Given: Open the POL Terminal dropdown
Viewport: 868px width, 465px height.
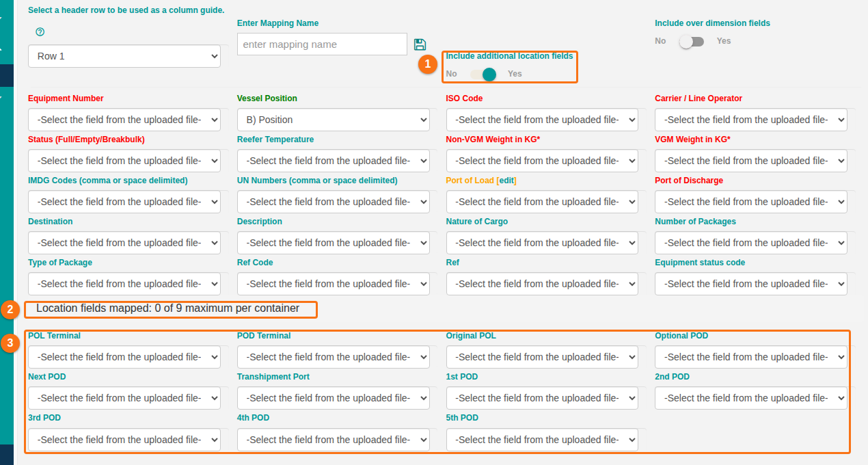Looking at the screenshot, I should (124, 357).
